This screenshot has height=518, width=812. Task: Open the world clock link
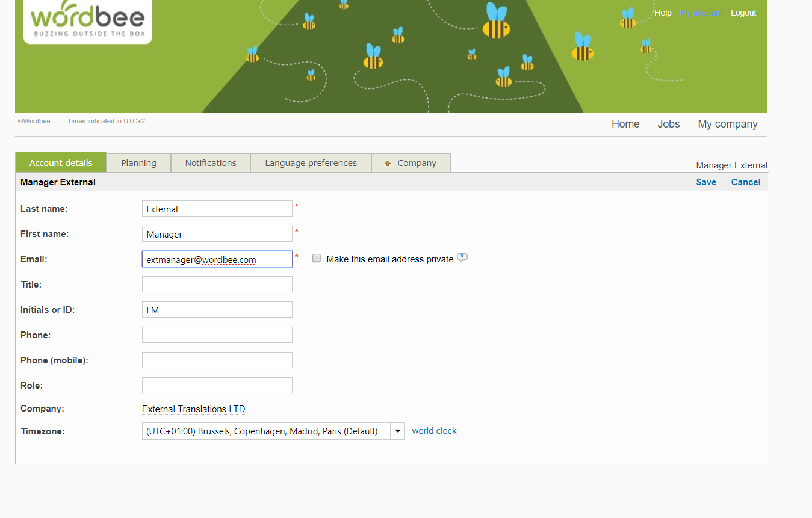pyautogui.click(x=434, y=431)
